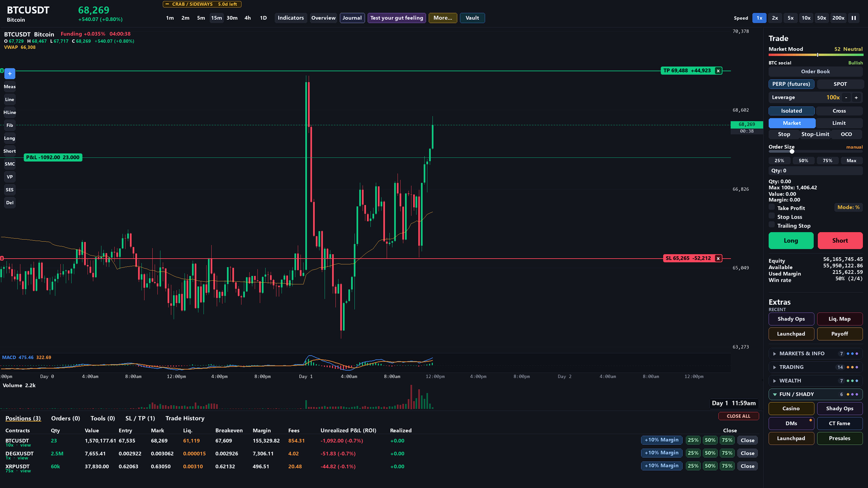Viewport: 868px width, 488px height.
Task: Switch chart to 1m timeframe
Action: [170, 18]
